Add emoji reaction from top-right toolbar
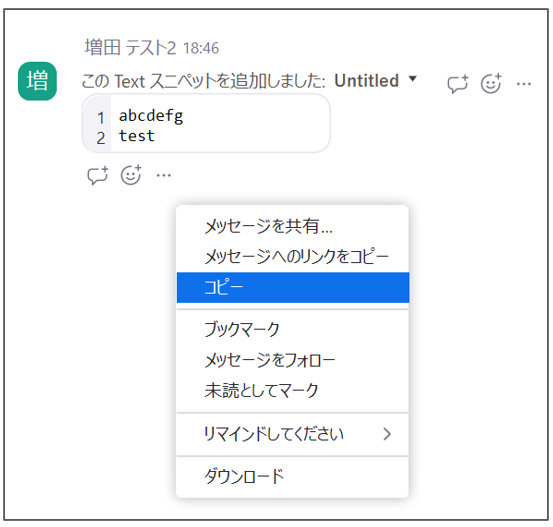Screen dimensions: 553x527 point(491,84)
